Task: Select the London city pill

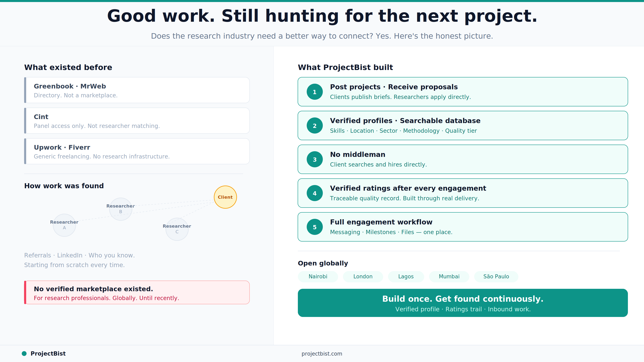Action: coord(363,276)
